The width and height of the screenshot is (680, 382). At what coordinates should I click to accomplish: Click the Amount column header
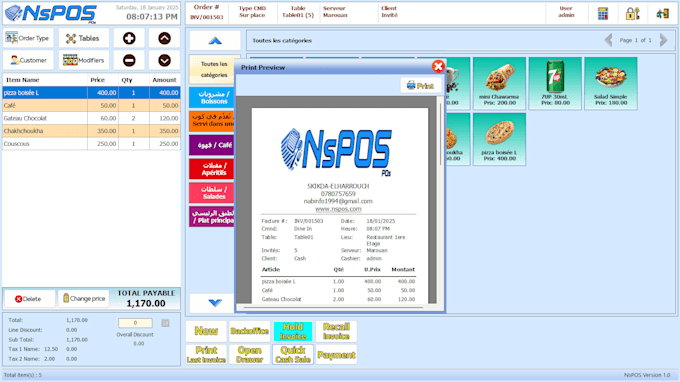pos(165,80)
